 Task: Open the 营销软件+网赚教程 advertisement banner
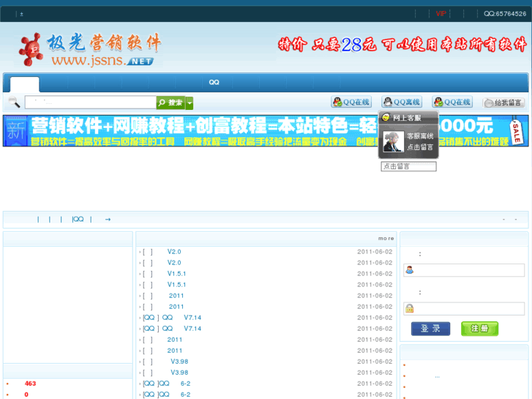[x=266, y=131]
